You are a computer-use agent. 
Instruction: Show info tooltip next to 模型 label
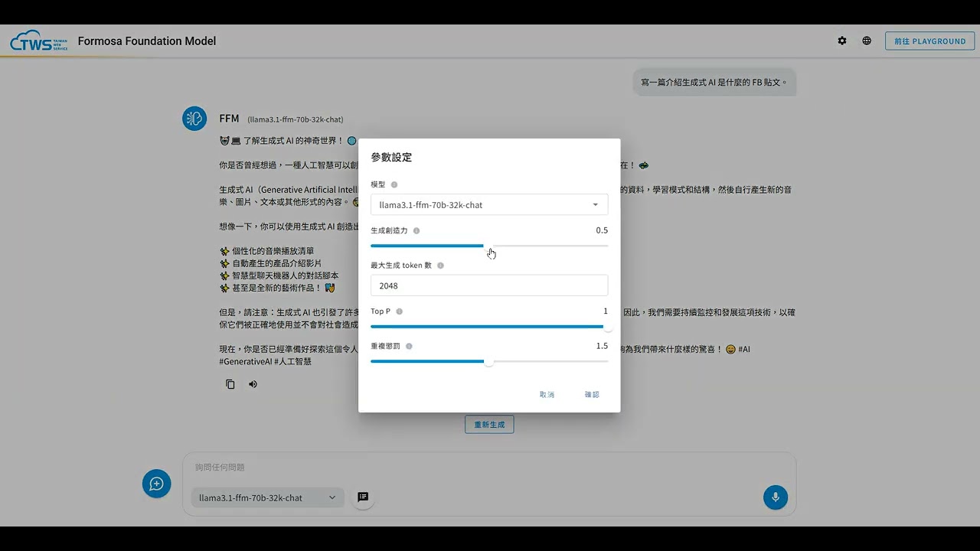pos(394,184)
